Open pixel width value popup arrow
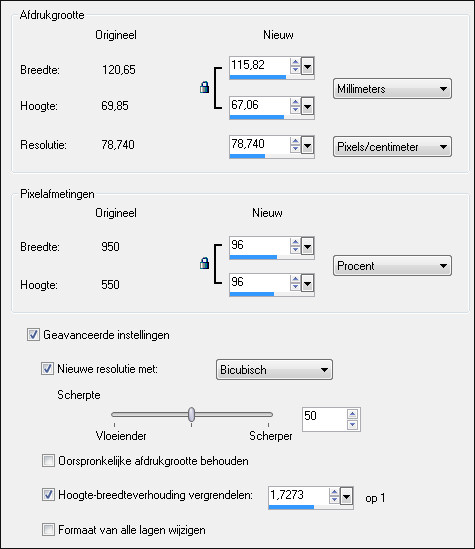Screen dimensions: 475x549 coord(307,246)
